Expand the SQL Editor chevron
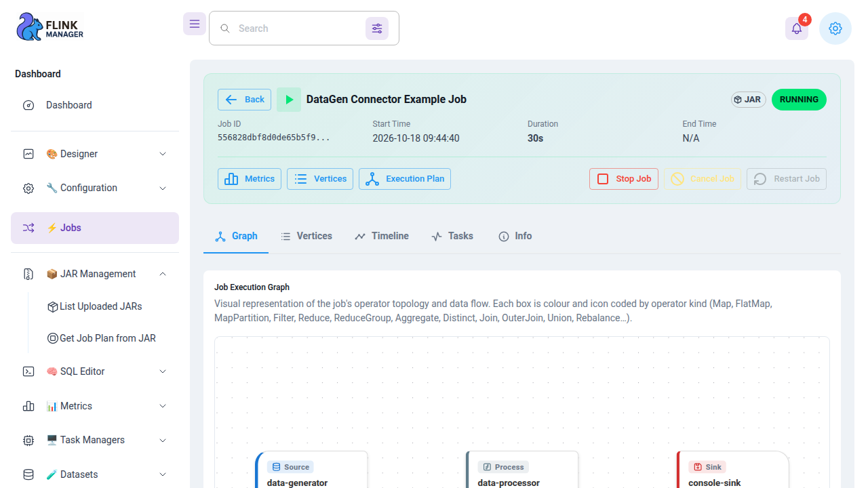Screen dimensions: 868x488 (x=163, y=371)
